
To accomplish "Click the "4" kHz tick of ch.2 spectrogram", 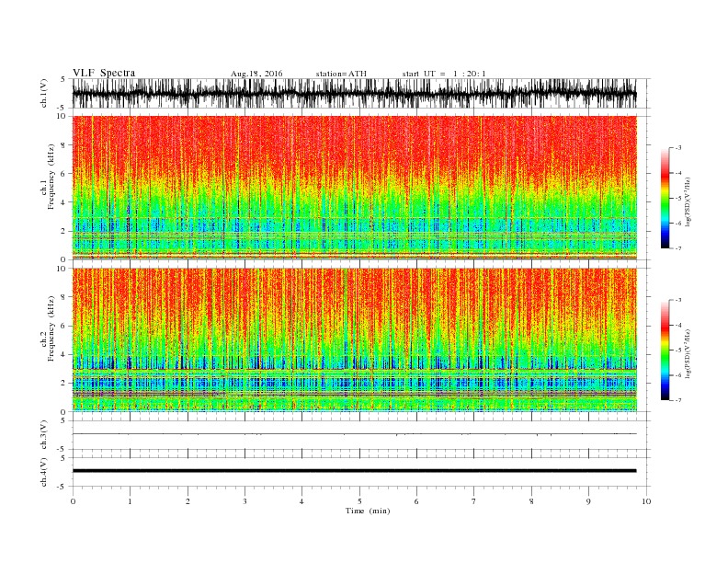I will pos(64,354).
